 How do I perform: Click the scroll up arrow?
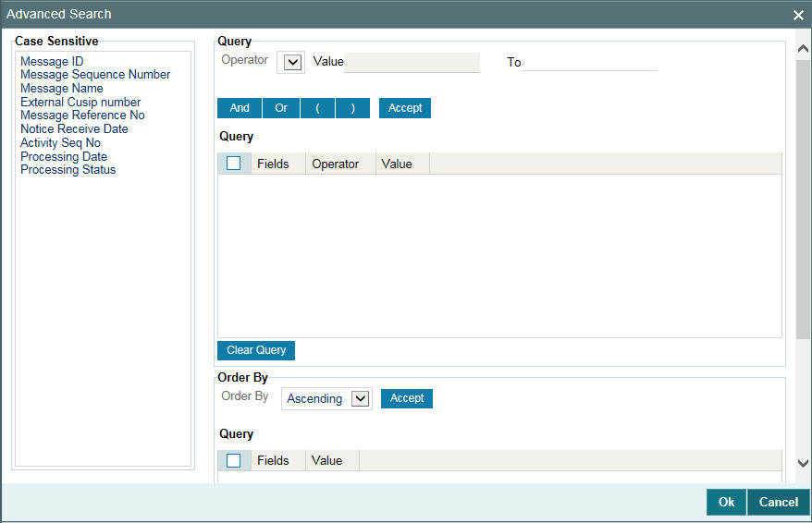coord(803,49)
